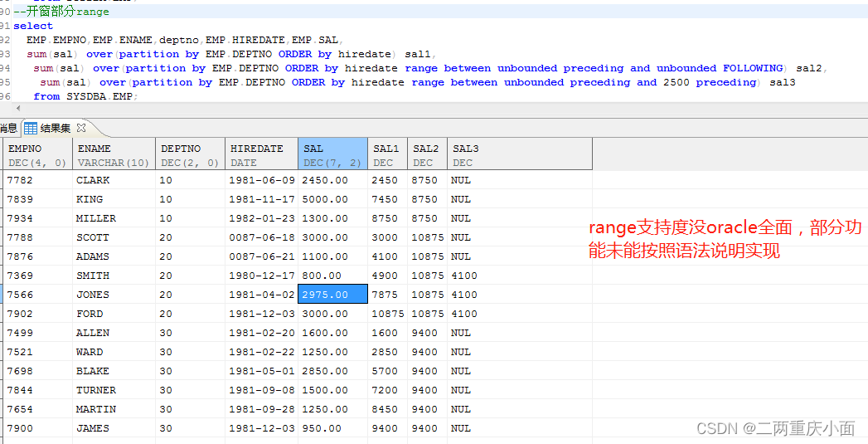Screen dimensions: 868x444
Task: Click SAL2 value 9400 in ALLEN row
Action: (x=427, y=333)
